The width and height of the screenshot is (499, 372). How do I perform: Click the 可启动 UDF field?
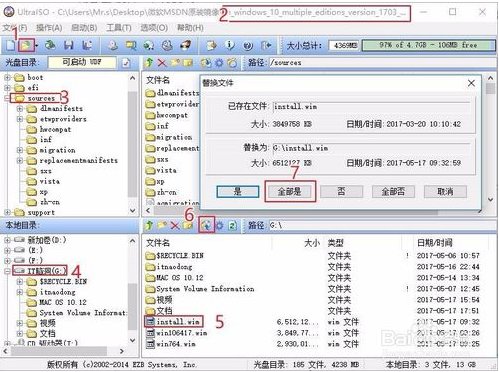click(x=82, y=62)
